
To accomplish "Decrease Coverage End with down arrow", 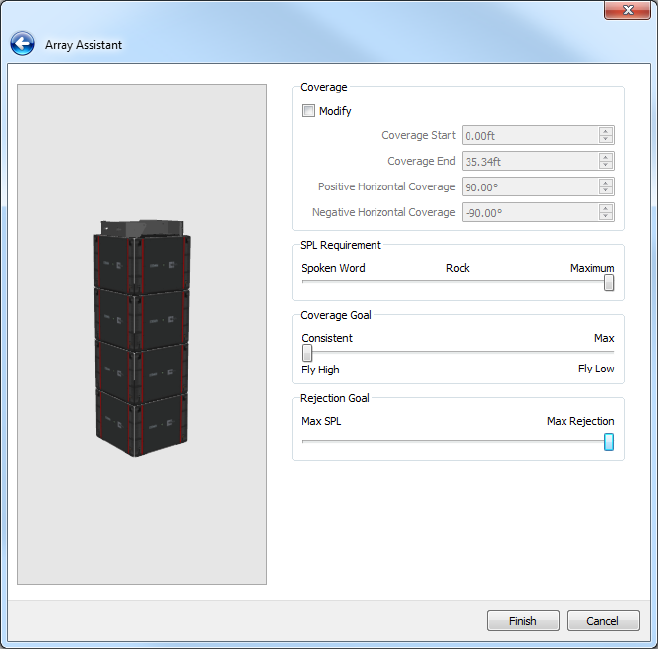I will (x=606, y=165).
